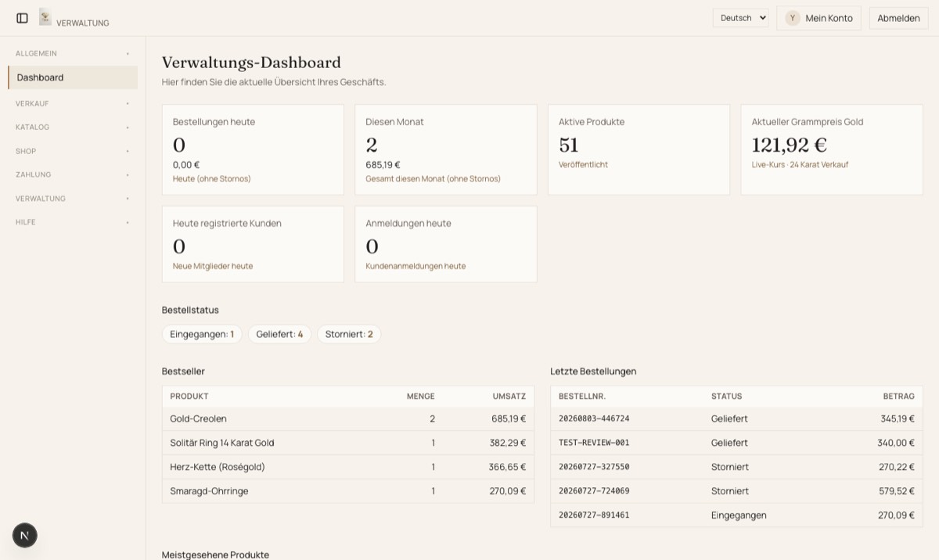
Task: Click the UMSATZ column header
Action: pos(509,397)
